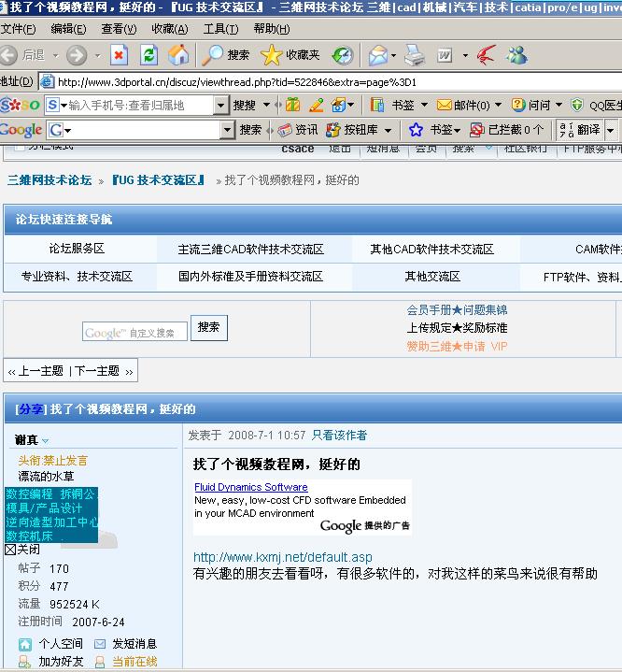This screenshot has width=622, height=672.
Task: Click 加为好友 add friend icon
Action: click(25, 662)
